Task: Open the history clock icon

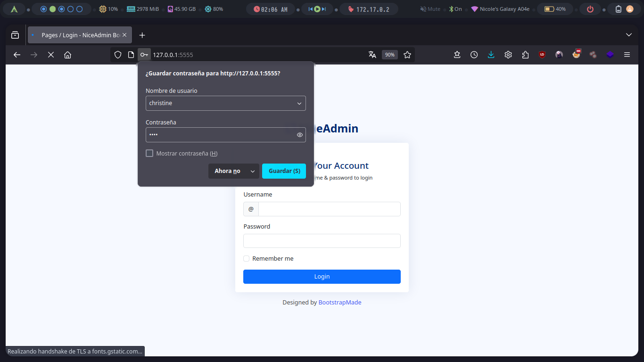Action: pos(474,55)
